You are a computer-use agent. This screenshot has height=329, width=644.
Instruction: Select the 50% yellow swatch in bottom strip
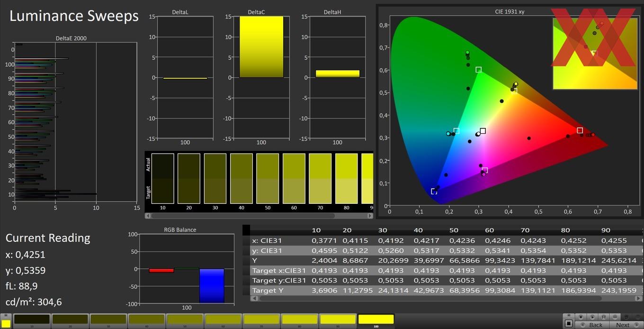(185, 320)
